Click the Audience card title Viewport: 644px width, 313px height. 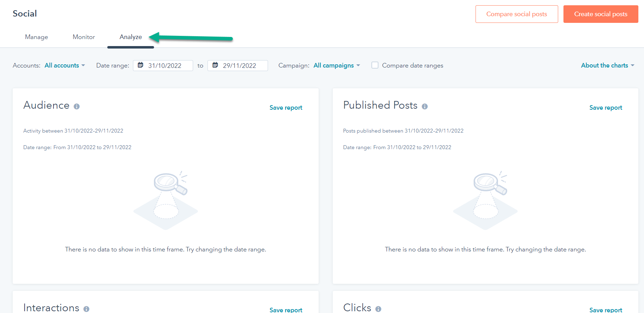[x=46, y=105]
